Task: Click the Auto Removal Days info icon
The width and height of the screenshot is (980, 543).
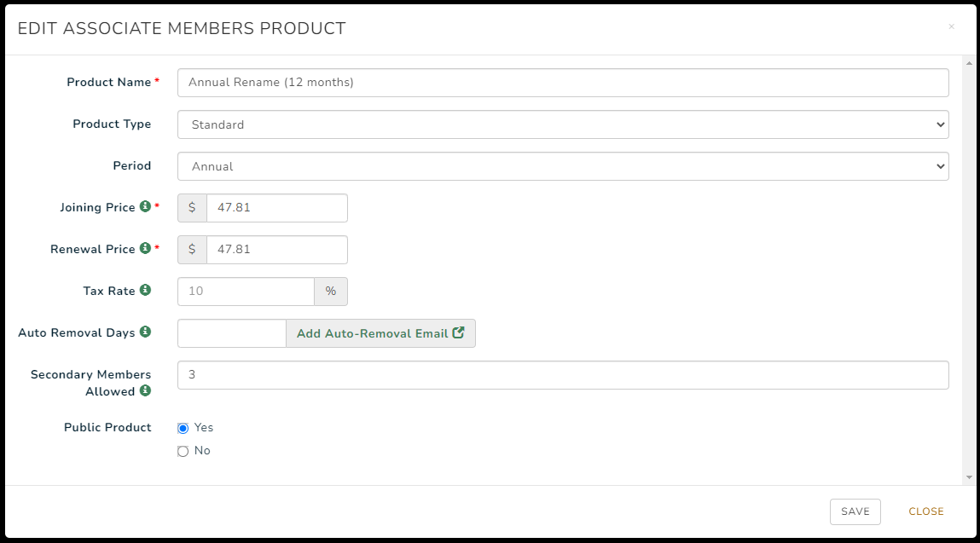Action: [x=145, y=332]
